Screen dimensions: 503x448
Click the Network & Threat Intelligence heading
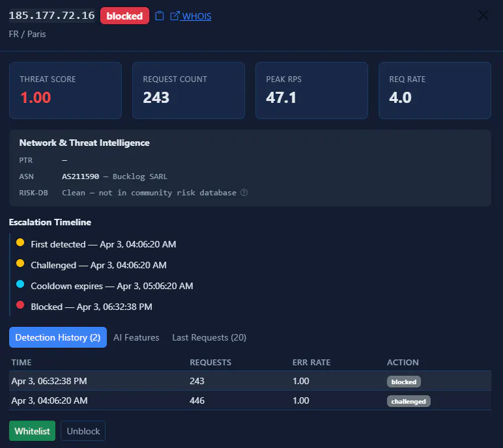point(84,143)
